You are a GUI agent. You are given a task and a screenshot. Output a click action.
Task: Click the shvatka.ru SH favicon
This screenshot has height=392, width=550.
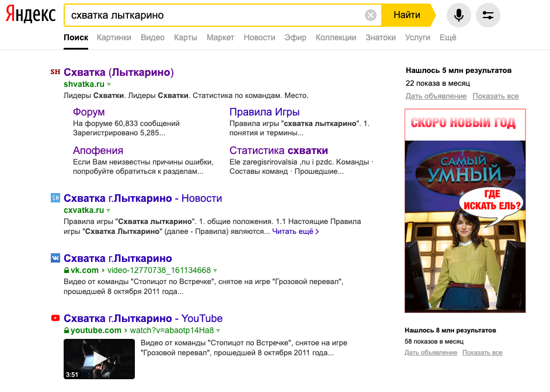(55, 72)
